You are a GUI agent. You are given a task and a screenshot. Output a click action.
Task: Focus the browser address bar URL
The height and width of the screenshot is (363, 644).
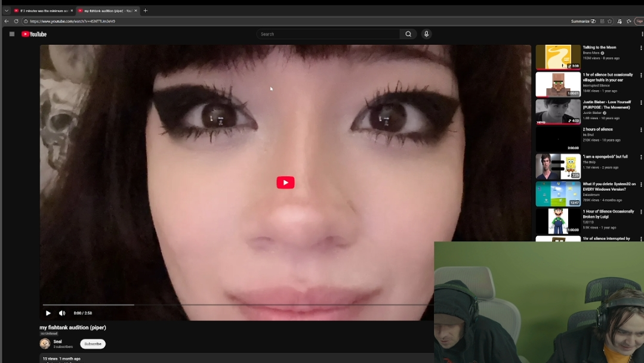click(72, 21)
